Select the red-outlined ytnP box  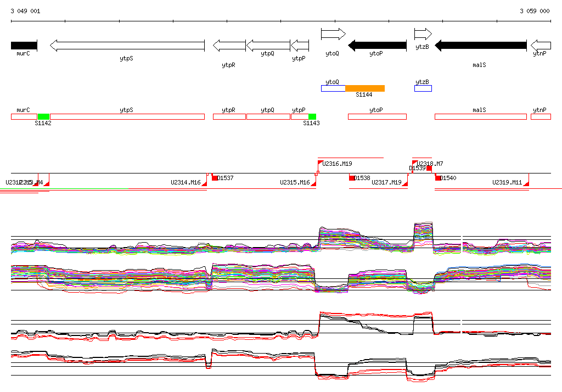(x=541, y=116)
